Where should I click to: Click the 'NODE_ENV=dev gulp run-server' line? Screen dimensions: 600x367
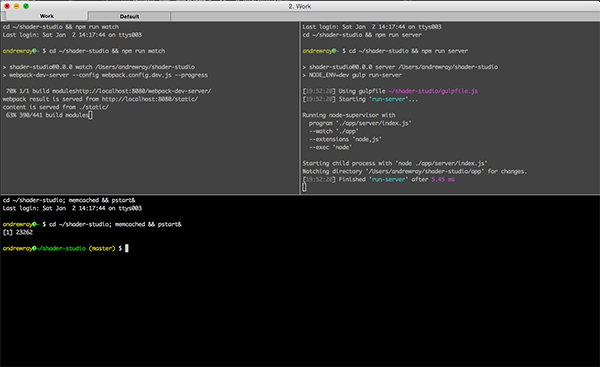click(352, 75)
